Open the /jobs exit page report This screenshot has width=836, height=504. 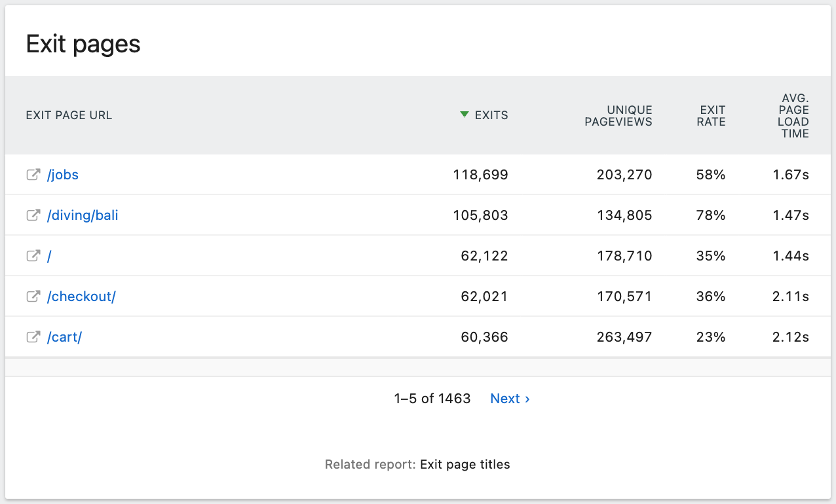[x=63, y=174]
